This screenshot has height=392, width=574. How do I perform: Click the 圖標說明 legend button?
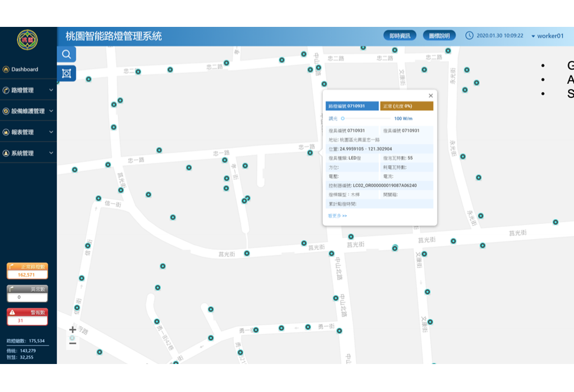click(439, 35)
